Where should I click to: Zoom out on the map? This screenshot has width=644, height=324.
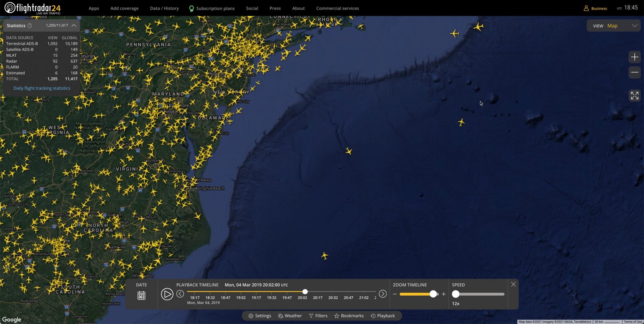[x=634, y=72]
